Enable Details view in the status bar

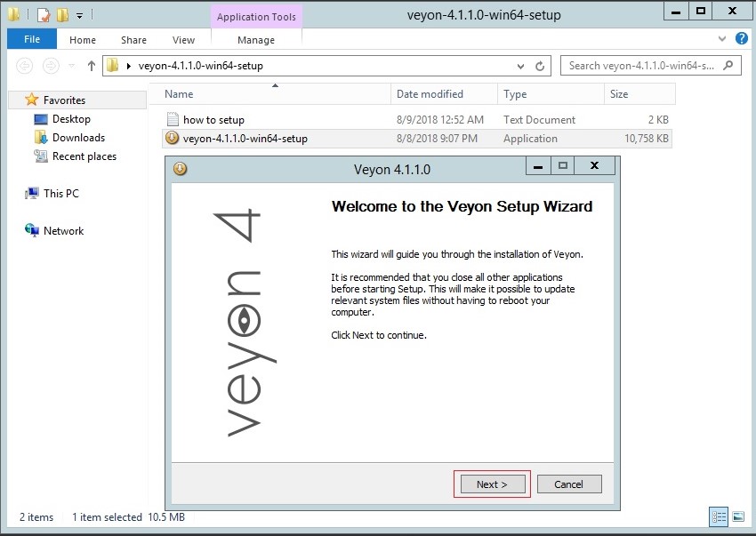(x=718, y=516)
